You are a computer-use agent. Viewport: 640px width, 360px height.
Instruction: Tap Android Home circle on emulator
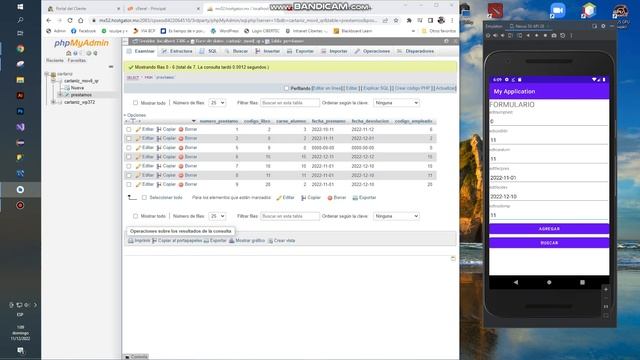click(x=549, y=282)
